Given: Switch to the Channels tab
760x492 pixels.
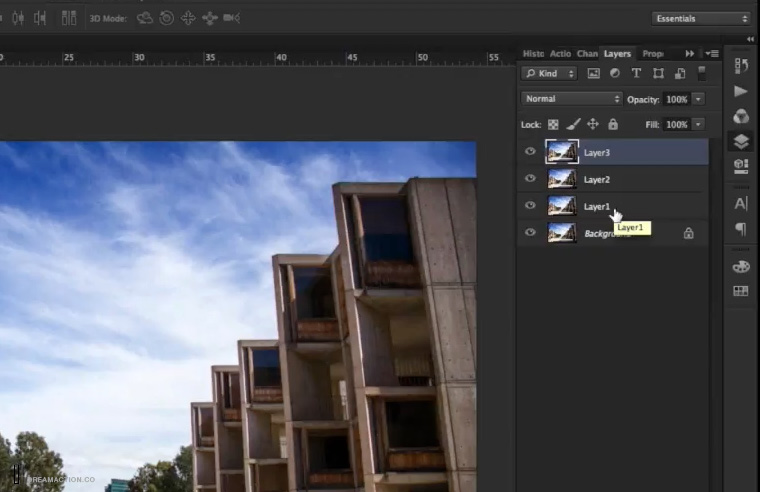Looking at the screenshot, I should (587, 54).
